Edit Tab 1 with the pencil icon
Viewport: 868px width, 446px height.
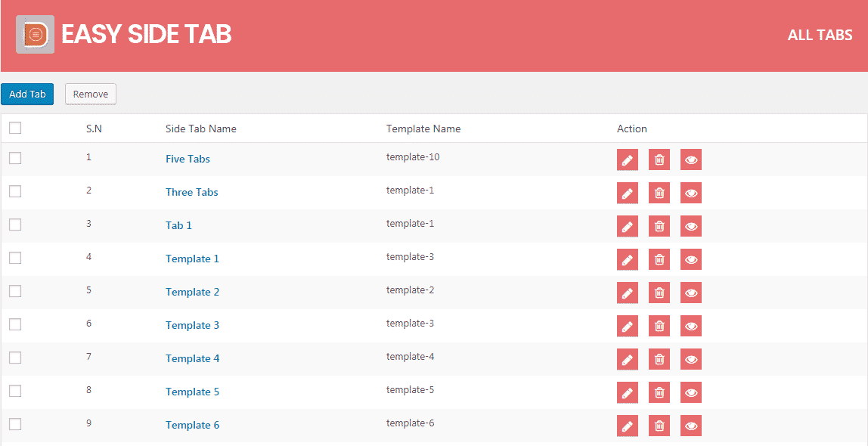coord(627,226)
